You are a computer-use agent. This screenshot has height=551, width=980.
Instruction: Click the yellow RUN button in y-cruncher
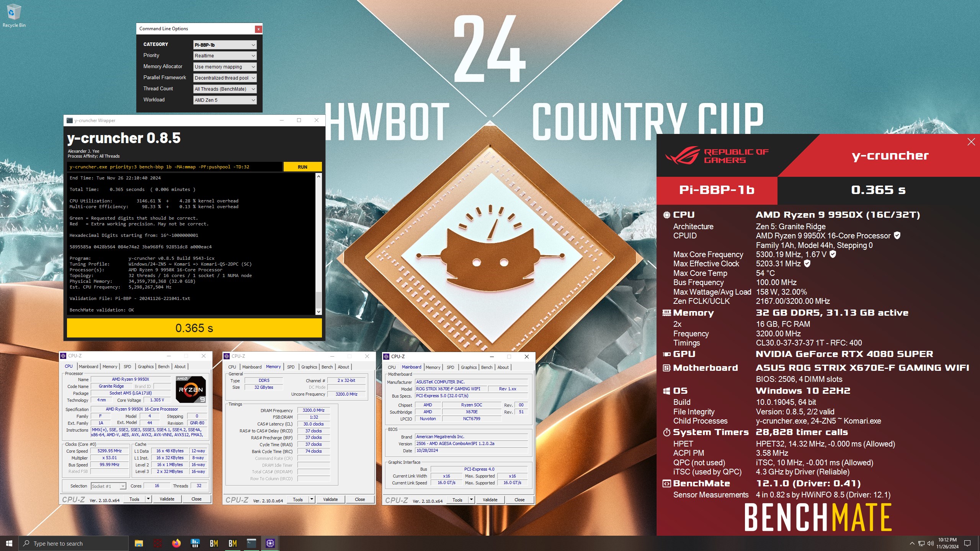302,167
